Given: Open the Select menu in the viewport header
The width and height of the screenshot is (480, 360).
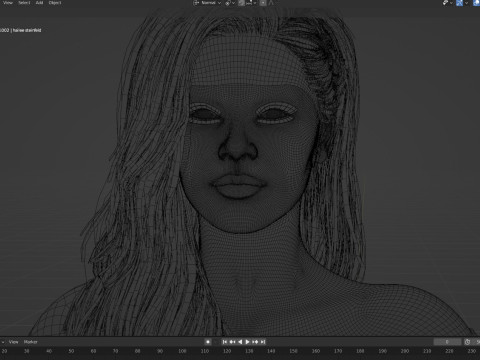Looking at the screenshot, I should coord(24,3).
